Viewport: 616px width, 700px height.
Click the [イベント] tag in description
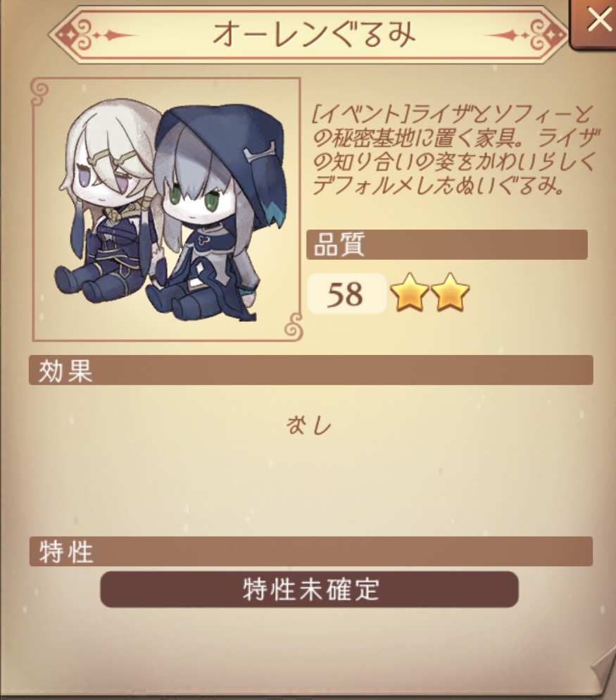361,115
